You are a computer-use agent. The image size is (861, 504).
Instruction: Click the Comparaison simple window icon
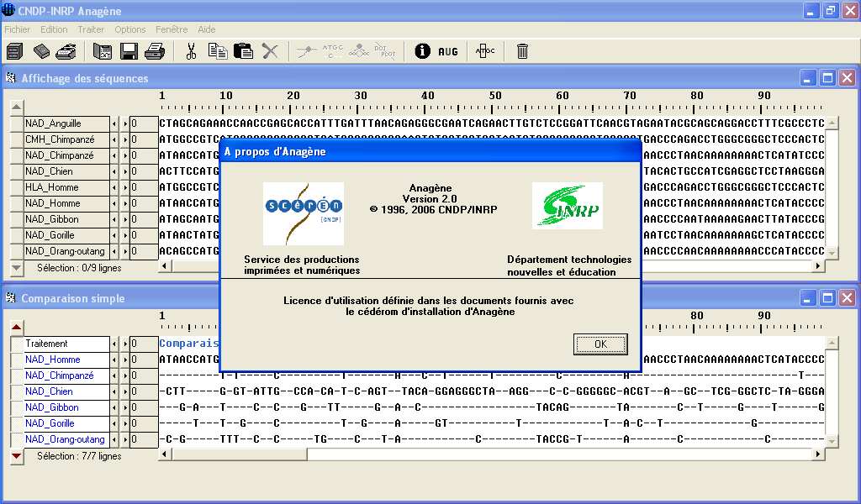point(11,298)
